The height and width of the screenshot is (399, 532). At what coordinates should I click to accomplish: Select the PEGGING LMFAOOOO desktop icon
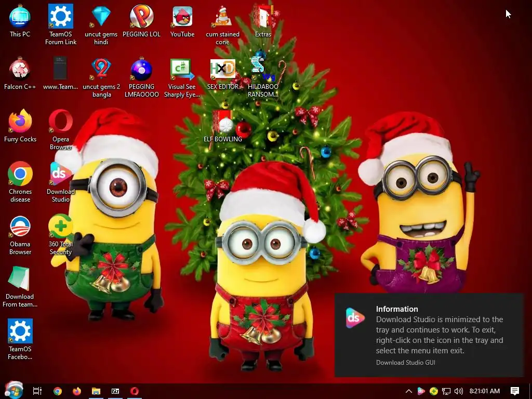pos(141,77)
